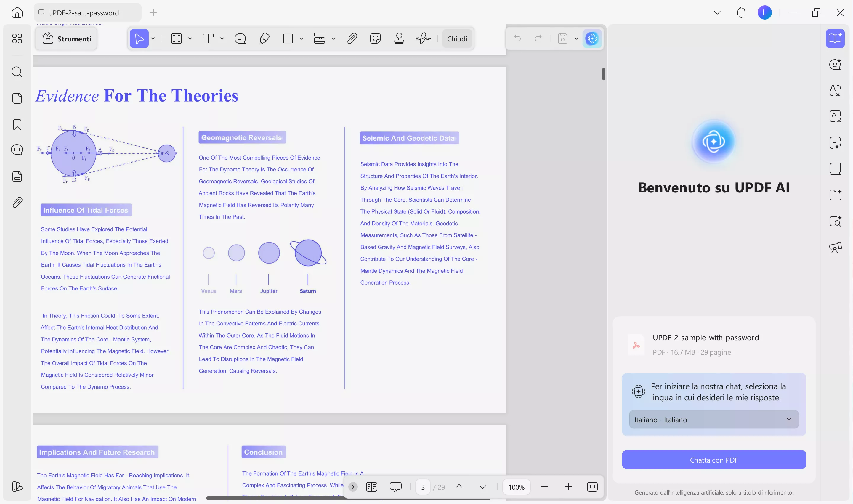This screenshot has width=853, height=504.
Task: Switch to the UPDF-2-sa...-password tab
Action: point(83,13)
